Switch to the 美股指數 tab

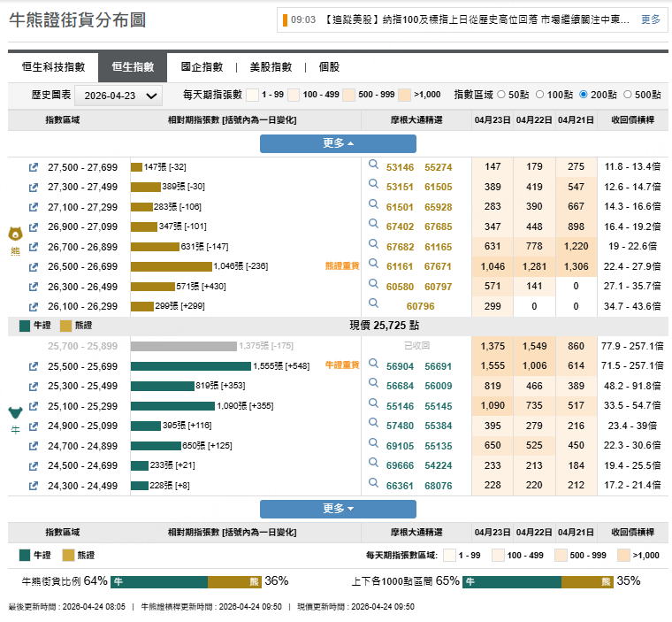[271, 67]
